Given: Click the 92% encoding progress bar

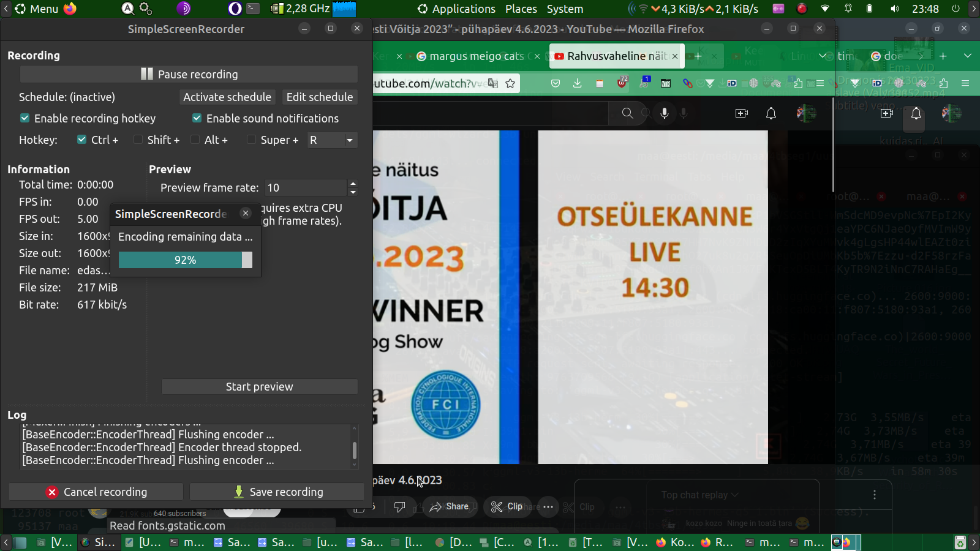Looking at the screenshot, I should (186, 260).
